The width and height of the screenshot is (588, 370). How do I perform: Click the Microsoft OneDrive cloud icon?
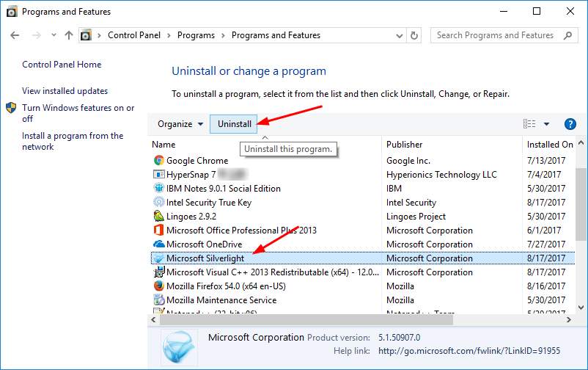pos(159,244)
